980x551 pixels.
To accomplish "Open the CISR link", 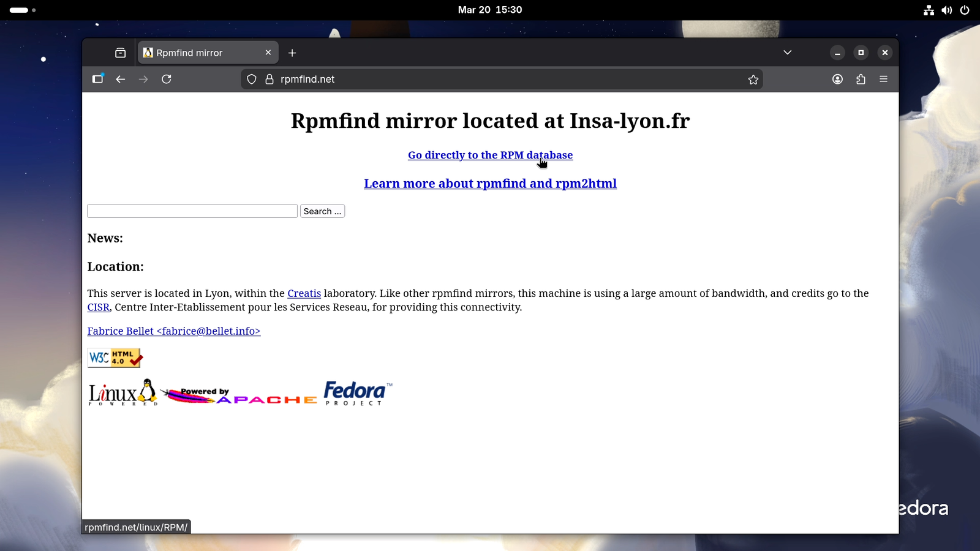I will pos(99,307).
